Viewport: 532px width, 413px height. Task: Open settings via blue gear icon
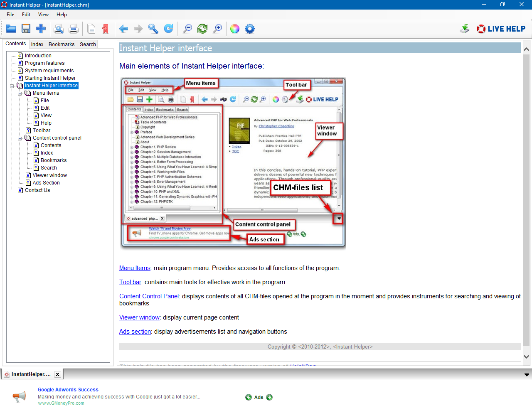pos(250,29)
